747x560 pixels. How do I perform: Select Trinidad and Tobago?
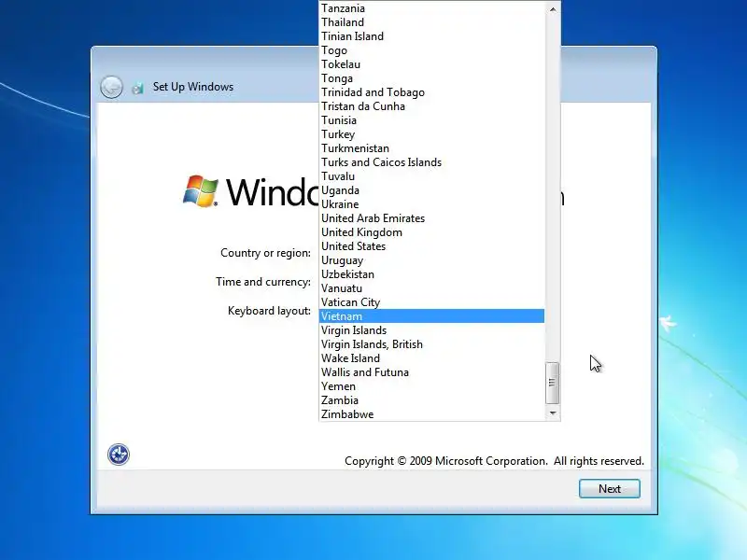[431, 92]
